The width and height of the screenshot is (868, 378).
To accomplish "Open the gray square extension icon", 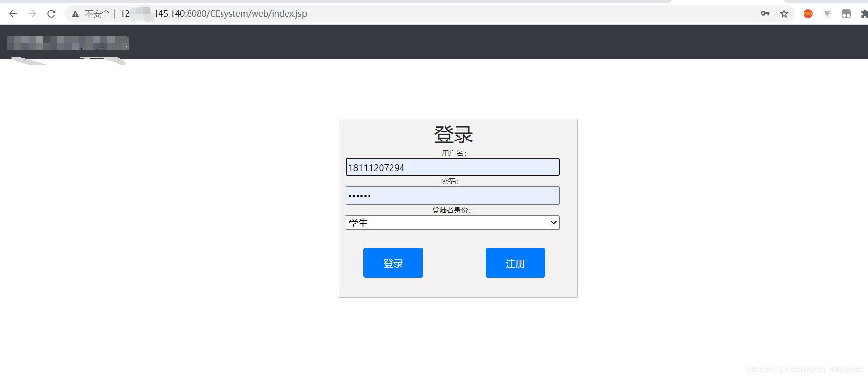I will pyautogui.click(x=846, y=14).
